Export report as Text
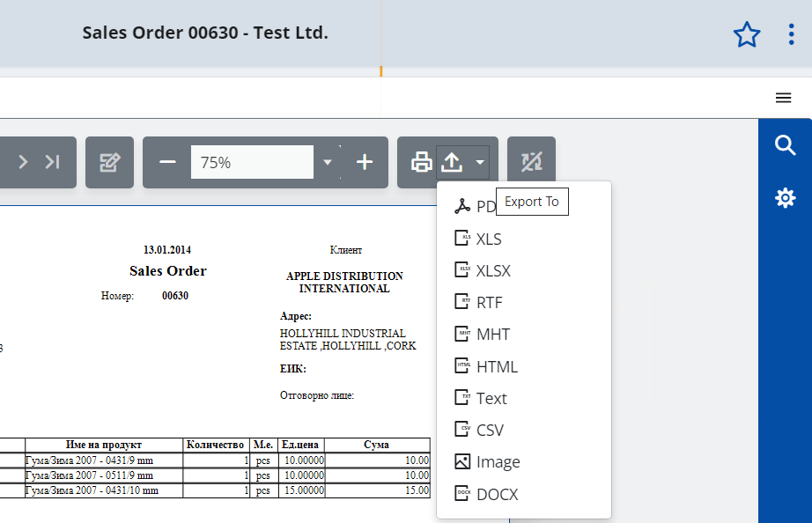The width and height of the screenshot is (812, 523). pyautogui.click(x=523, y=398)
